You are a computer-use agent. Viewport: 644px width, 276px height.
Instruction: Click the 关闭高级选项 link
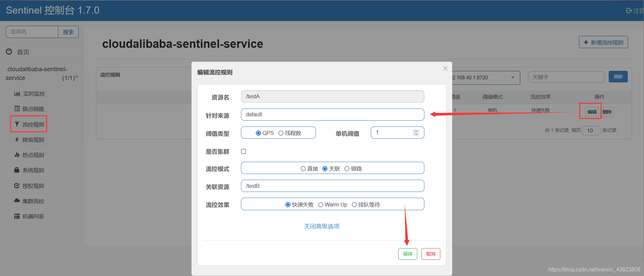point(322,226)
